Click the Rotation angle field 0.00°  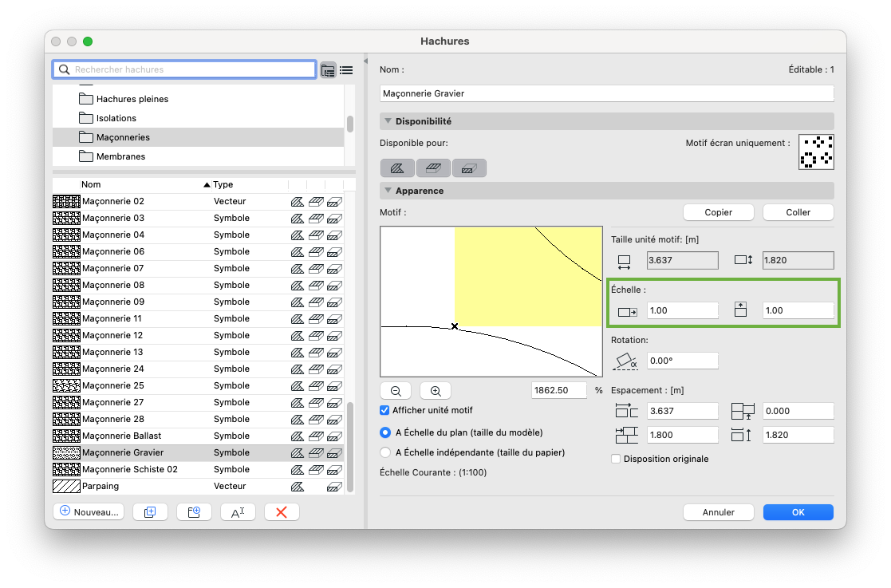(683, 361)
